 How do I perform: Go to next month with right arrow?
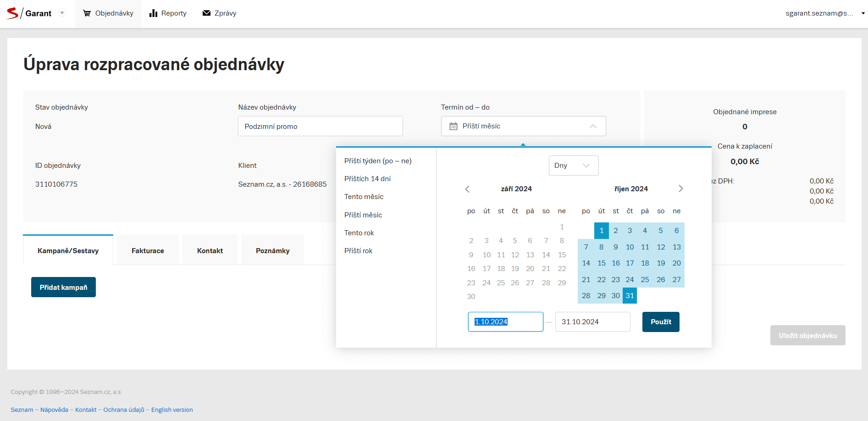click(680, 189)
